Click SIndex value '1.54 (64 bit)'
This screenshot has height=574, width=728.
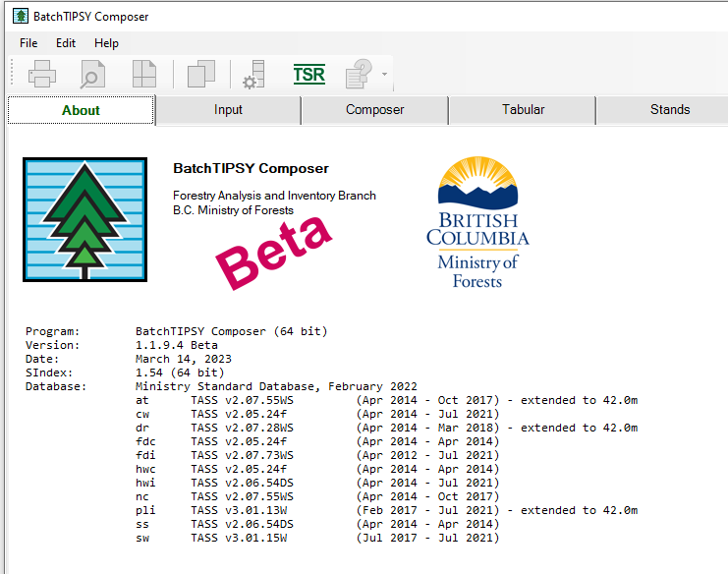coord(180,373)
